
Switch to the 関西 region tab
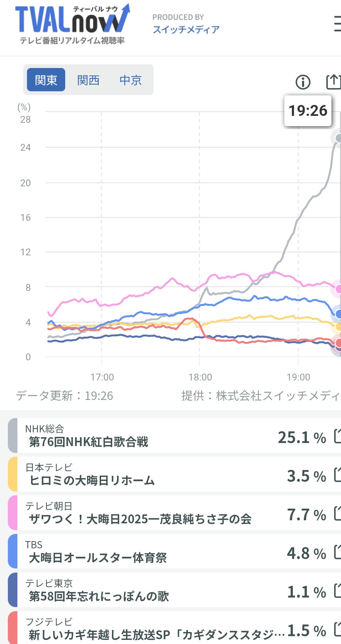click(88, 80)
